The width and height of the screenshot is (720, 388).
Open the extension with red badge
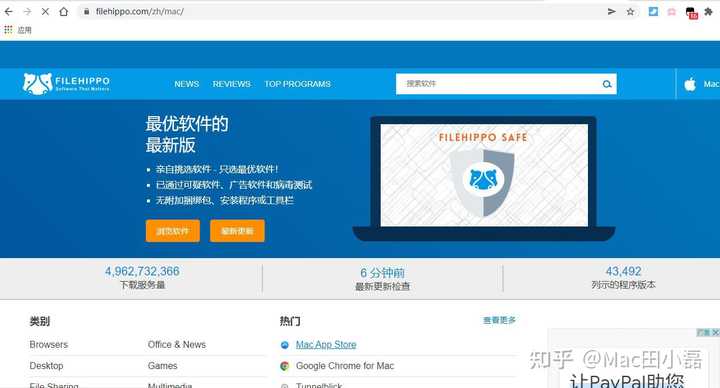(692, 13)
